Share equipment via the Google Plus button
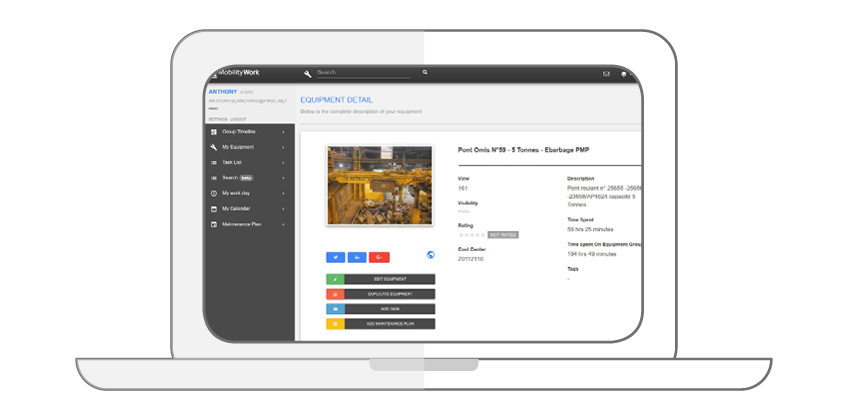The height and width of the screenshot is (420, 848). [x=379, y=257]
